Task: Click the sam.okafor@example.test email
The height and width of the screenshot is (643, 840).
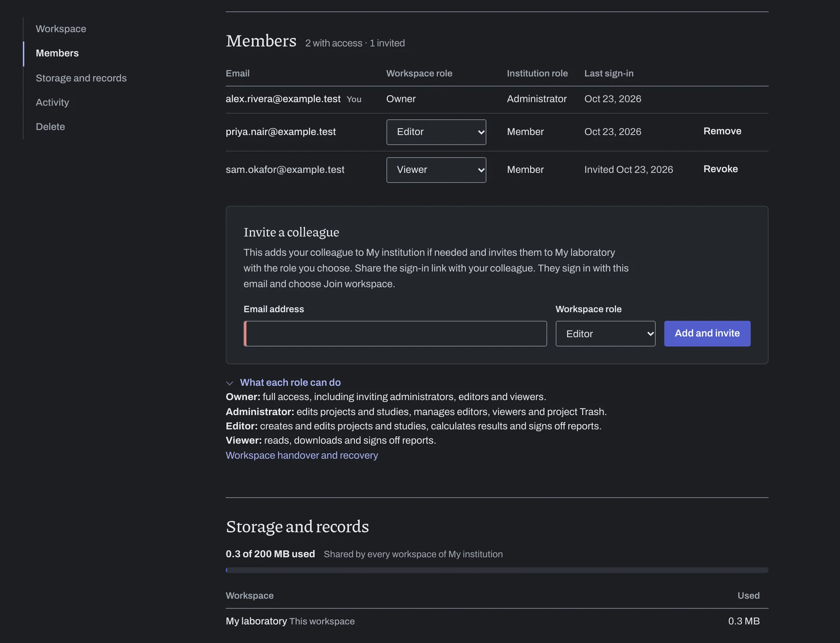Action: coord(285,170)
